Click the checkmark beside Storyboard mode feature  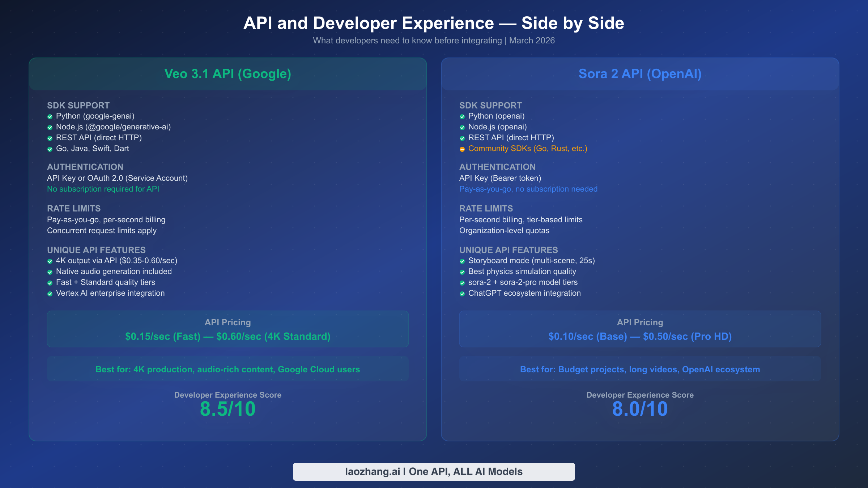click(x=462, y=260)
